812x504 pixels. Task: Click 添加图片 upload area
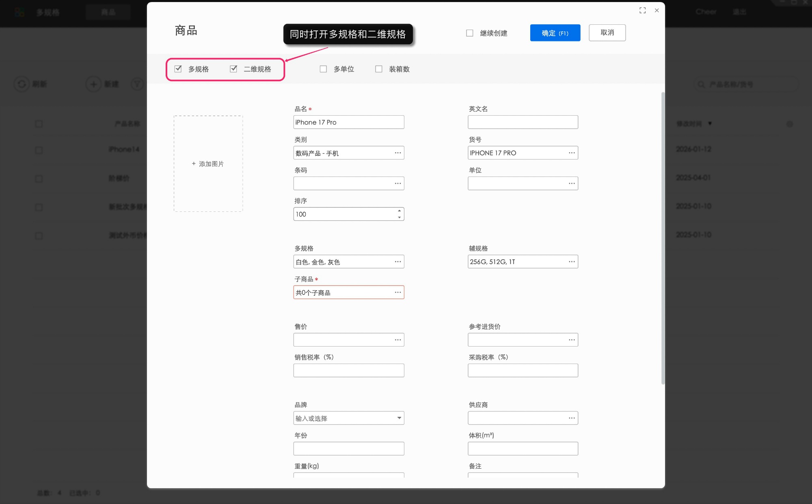click(208, 164)
